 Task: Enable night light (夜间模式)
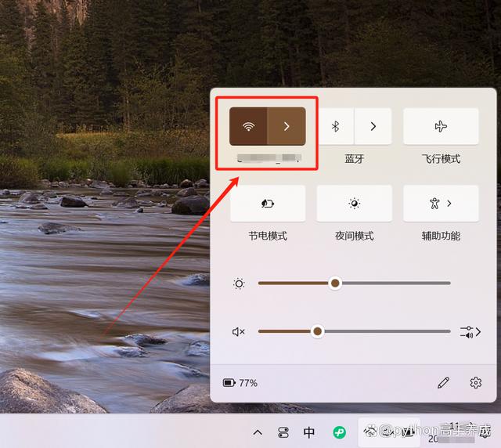click(355, 204)
